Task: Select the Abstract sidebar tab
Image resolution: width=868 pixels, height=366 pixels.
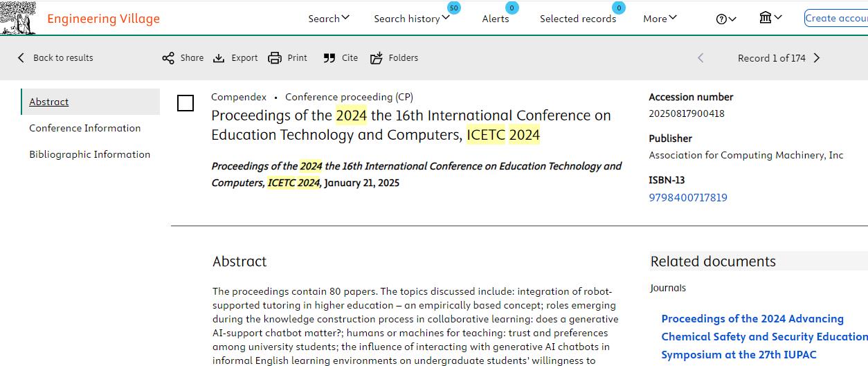Action: 91,102
